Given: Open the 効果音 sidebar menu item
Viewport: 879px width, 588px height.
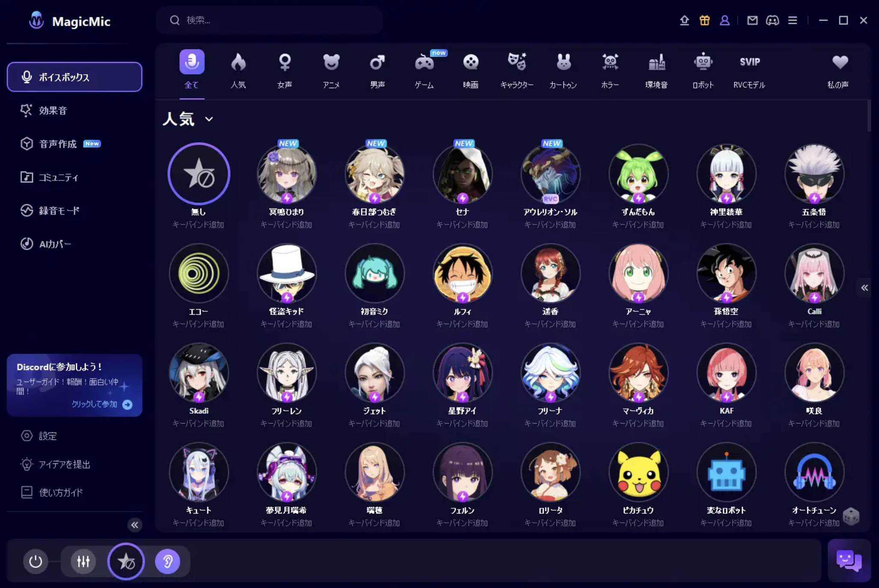Looking at the screenshot, I should pyautogui.click(x=53, y=110).
